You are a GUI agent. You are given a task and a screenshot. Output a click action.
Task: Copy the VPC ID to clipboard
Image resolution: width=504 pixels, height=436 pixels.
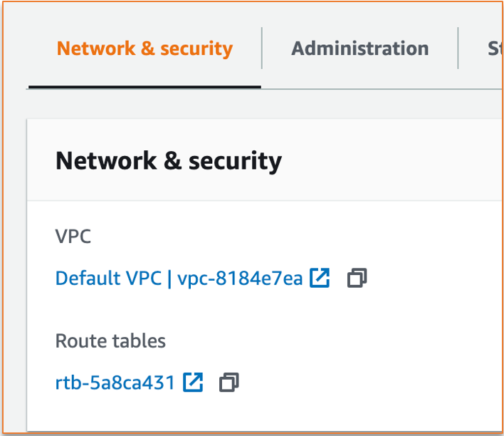click(x=357, y=278)
